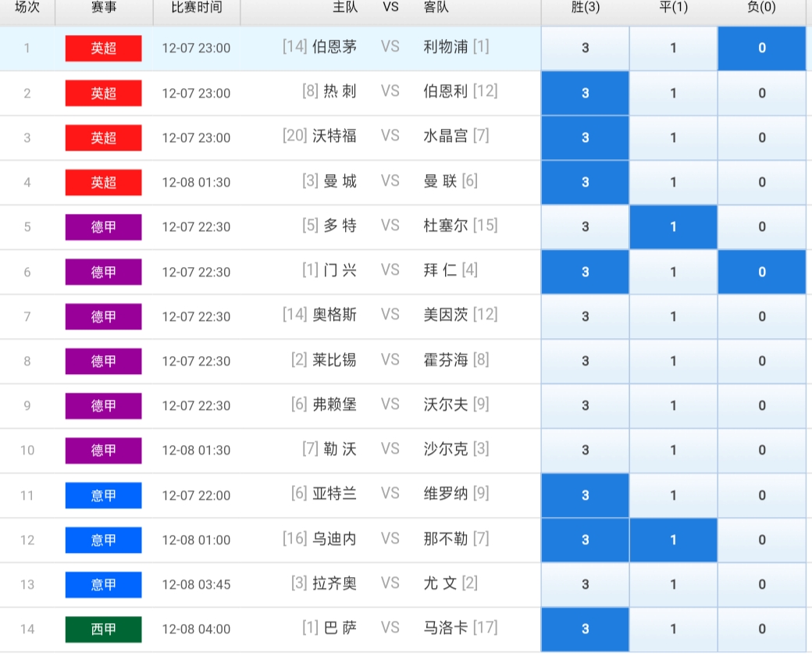Select loss (0) for 乌迪内 vs 那不勒
812x656 pixels.
[762, 540]
